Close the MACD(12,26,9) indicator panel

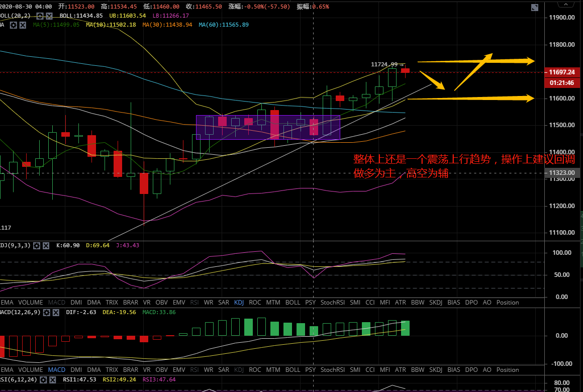tap(56, 313)
